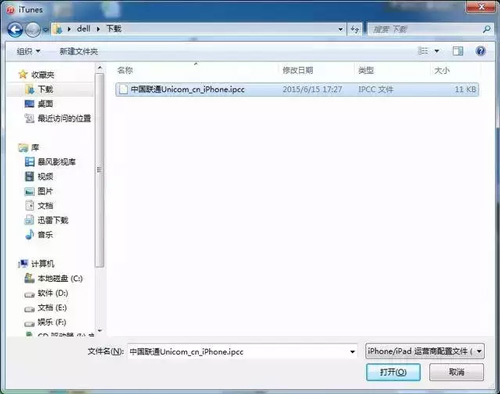Screen dimensions: 500x394
Task: Click the change view icon
Action: click(423, 51)
